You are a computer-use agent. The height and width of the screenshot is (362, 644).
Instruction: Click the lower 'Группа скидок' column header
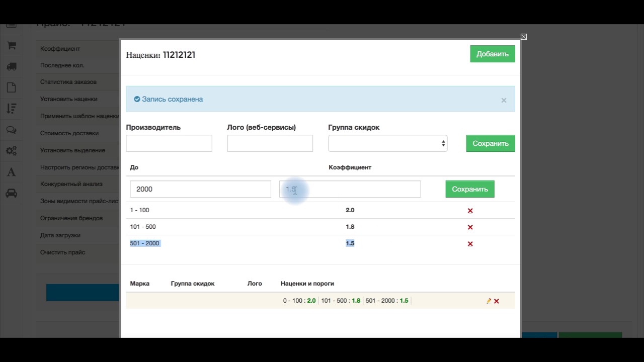click(193, 284)
